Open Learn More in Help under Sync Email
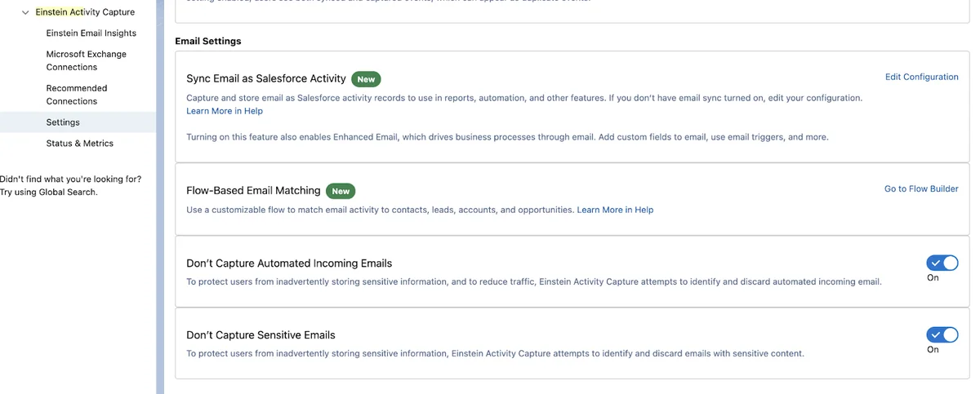Viewport: 980px width, 394px height. [x=225, y=111]
